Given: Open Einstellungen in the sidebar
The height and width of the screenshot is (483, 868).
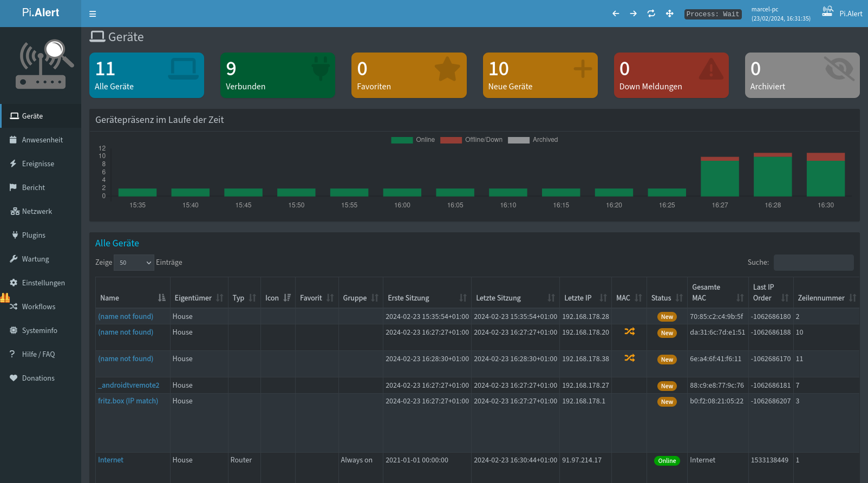Looking at the screenshot, I should click(x=41, y=283).
